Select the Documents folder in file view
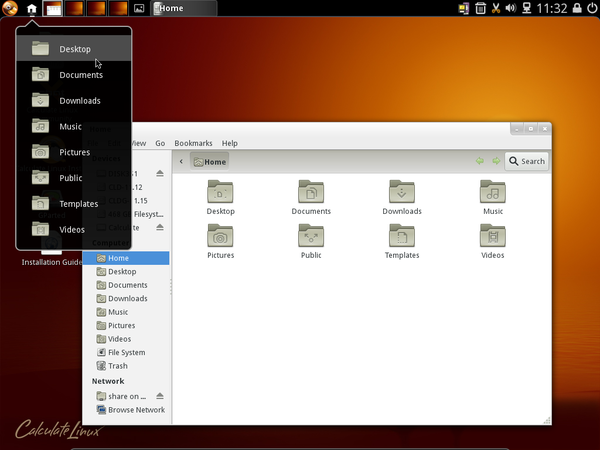The height and width of the screenshot is (450, 600). tap(311, 197)
